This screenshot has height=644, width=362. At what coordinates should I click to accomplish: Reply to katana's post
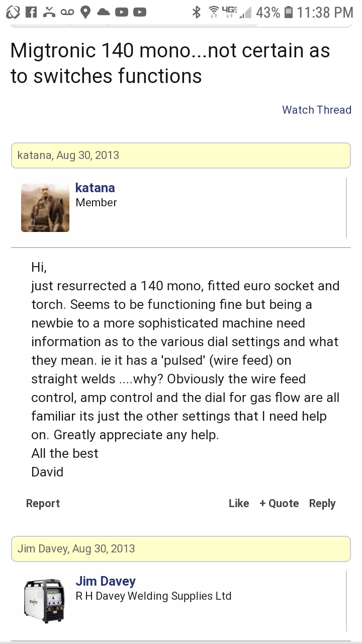(x=322, y=503)
